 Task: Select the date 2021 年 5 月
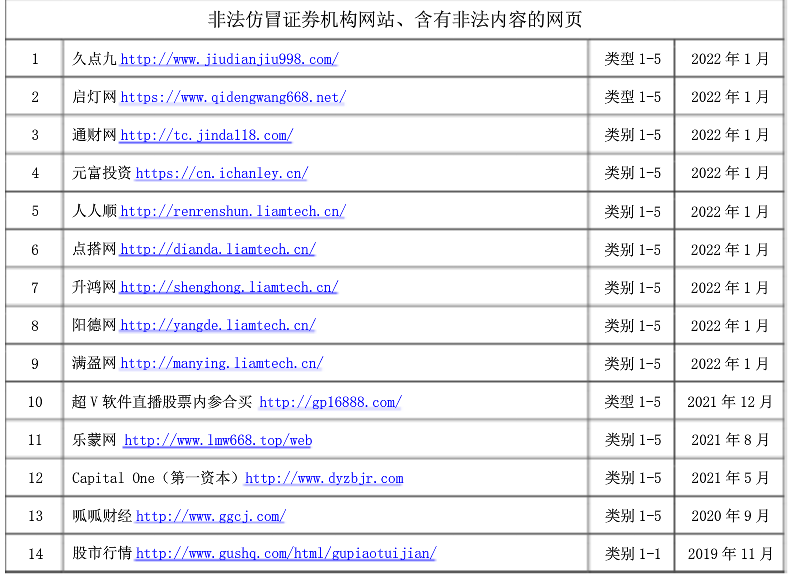[x=730, y=478]
